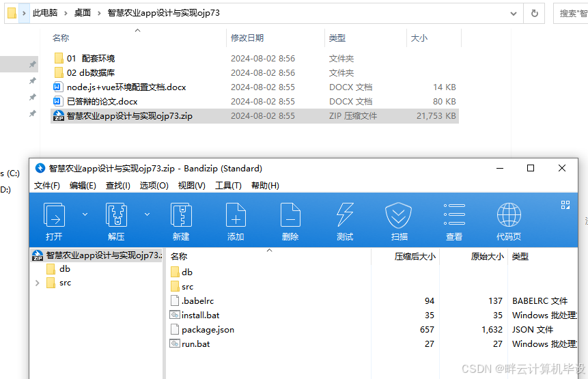Click the run.bat file icon

(x=175, y=343)
